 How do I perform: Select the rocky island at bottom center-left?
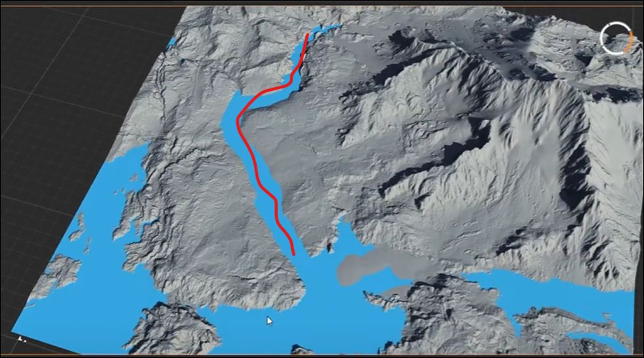click(173, 330)
